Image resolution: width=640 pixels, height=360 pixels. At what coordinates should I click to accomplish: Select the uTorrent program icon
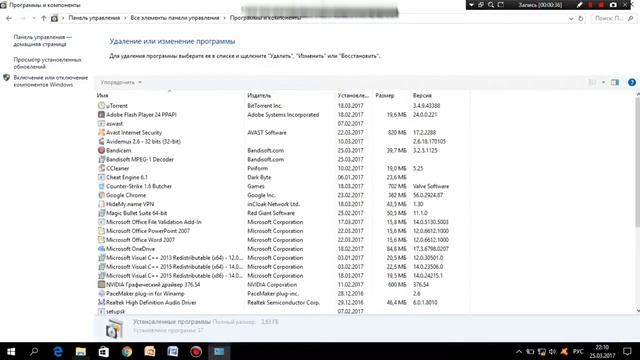pos(101,105)
